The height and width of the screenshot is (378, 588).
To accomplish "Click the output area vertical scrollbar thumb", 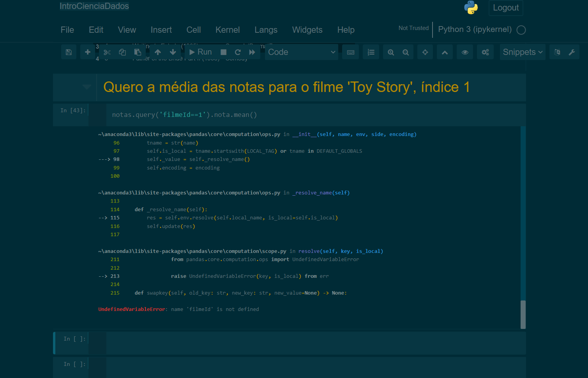I will tap(523, 314).
